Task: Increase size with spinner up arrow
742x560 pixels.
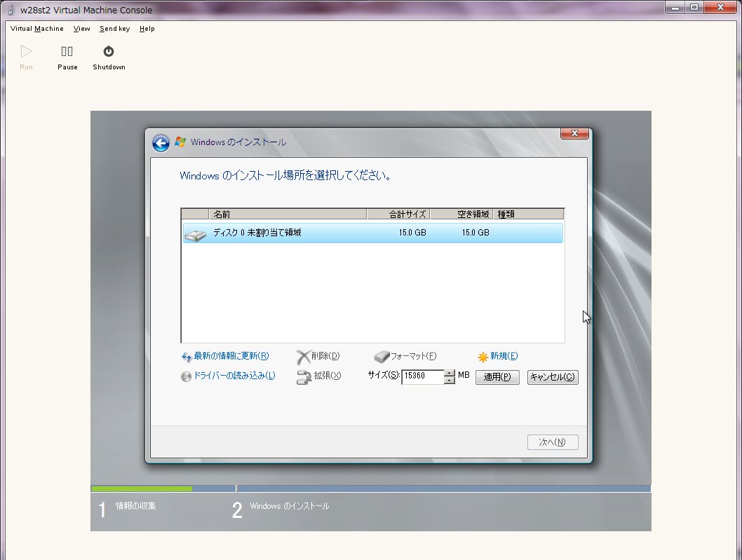Action: (450, 373)
